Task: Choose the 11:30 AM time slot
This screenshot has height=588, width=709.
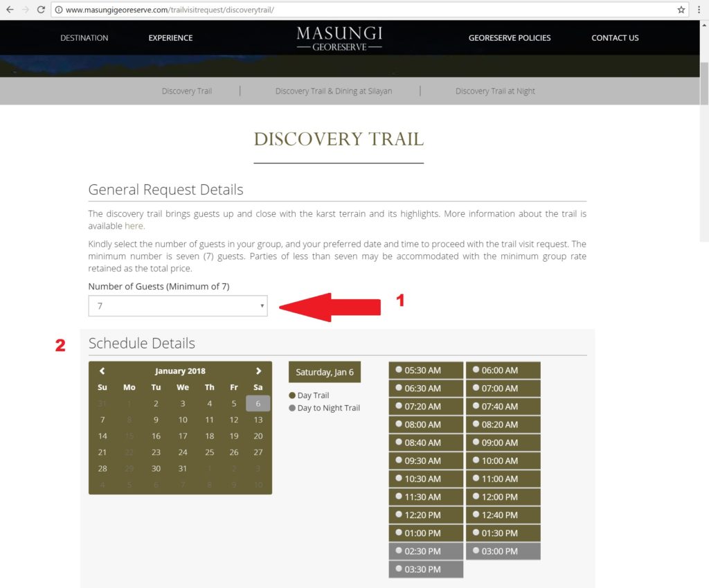Action: pyautogui.click(x=426, y=497)
